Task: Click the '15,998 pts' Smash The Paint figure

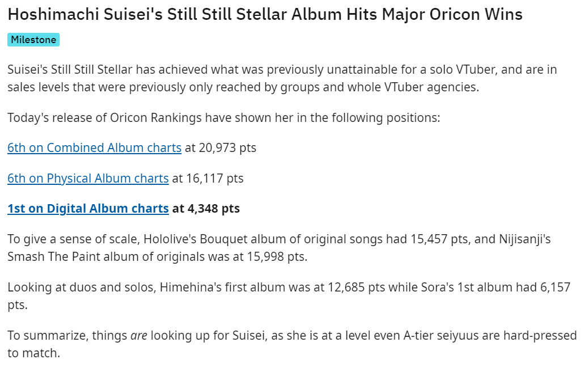Action: (276, 257)
